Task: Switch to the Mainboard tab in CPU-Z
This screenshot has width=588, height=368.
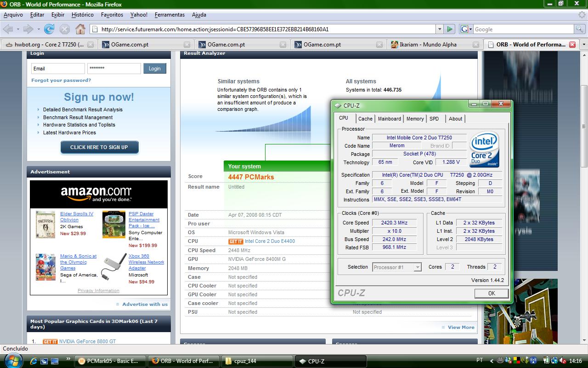Action: coord(390,119)
